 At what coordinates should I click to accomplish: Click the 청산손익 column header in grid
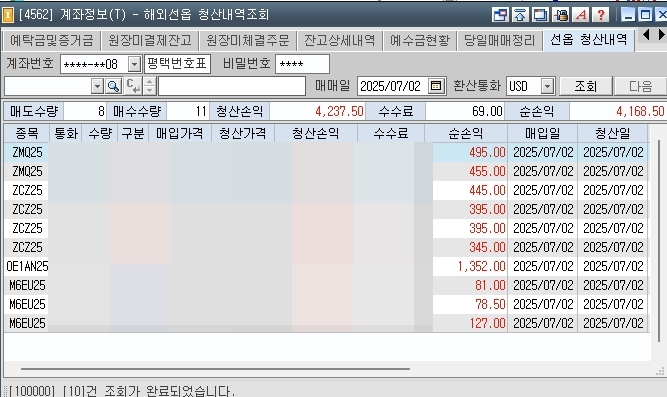click(x=316, y=133)
